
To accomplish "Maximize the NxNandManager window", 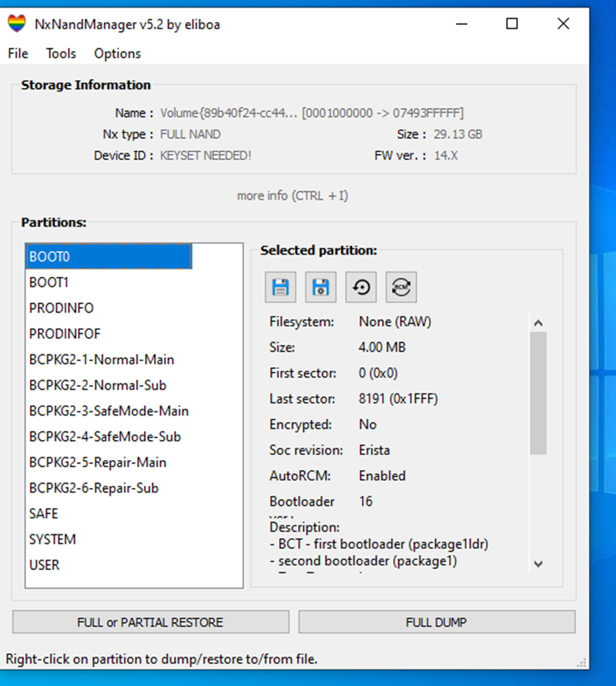I will [x=512, y=24].
